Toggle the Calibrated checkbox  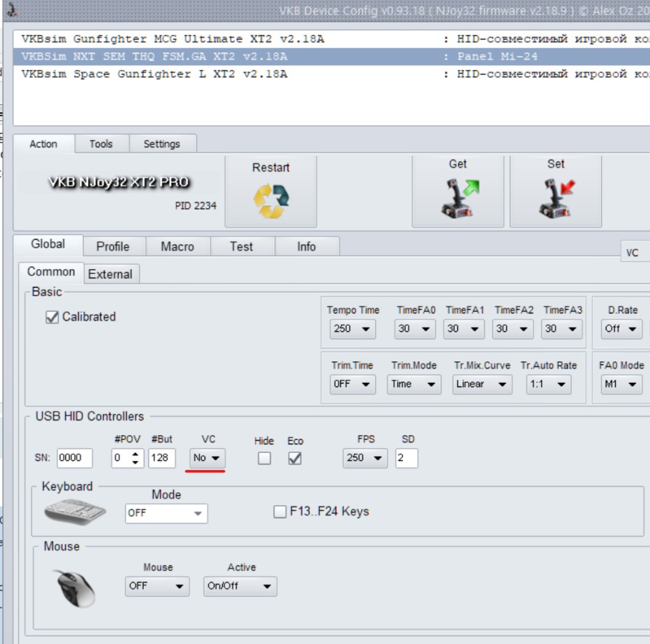(x=52, y=318)
